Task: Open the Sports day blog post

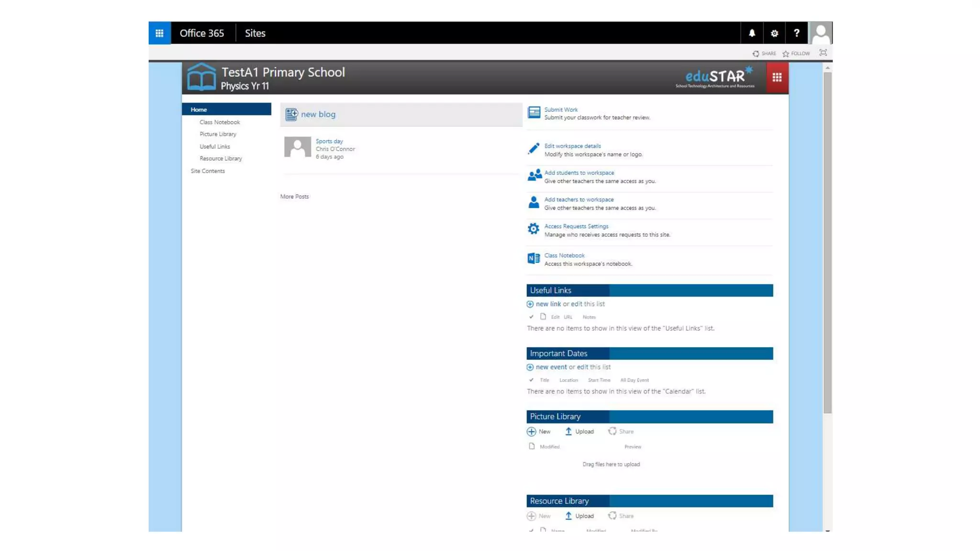Action: click(329, 141)
